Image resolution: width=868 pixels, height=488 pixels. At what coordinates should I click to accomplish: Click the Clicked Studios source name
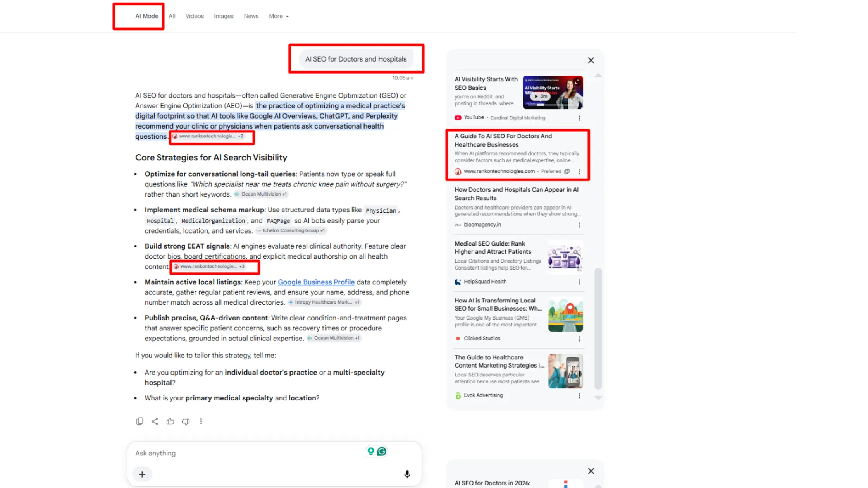click(x=482, y=339)
